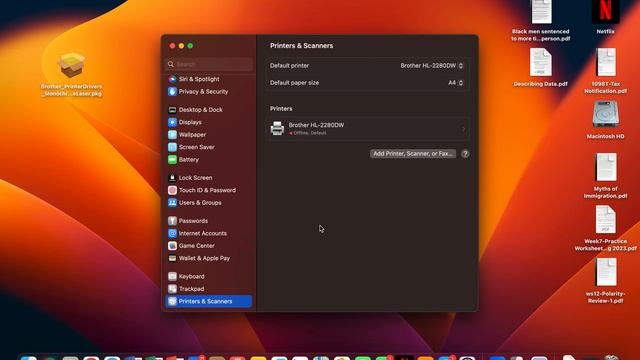Open the Keyboard settings icon
Screen dimensions: 640x360
[x=172, y=276]
